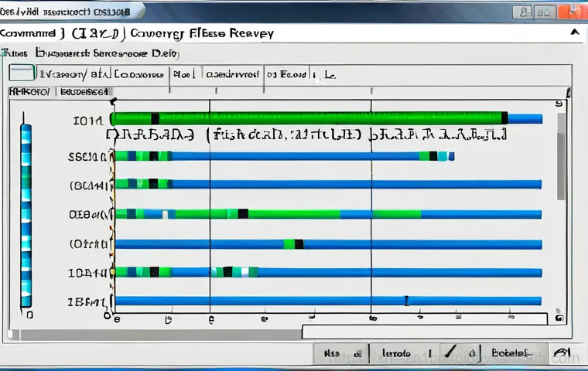The width and height of the screenshot is (588, 371).
Task: Click the second black marker in the sixth row
Action: click(227, 272)
